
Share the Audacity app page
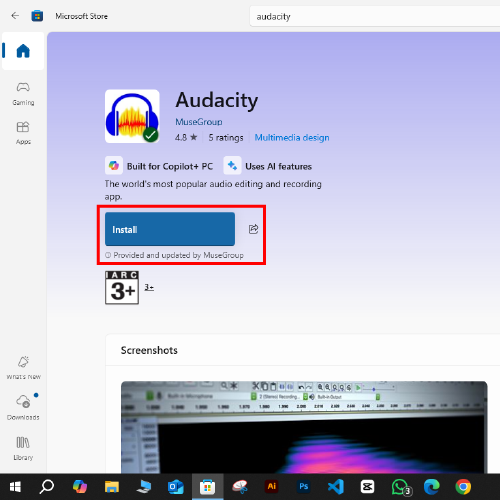253,229
